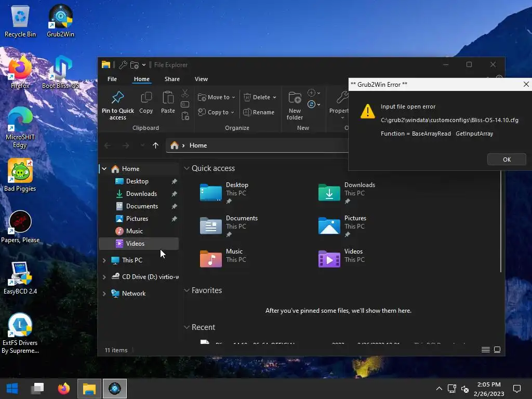Open the notification center icon
Screen dimensions: 532x399
click(x=517, y=389)
